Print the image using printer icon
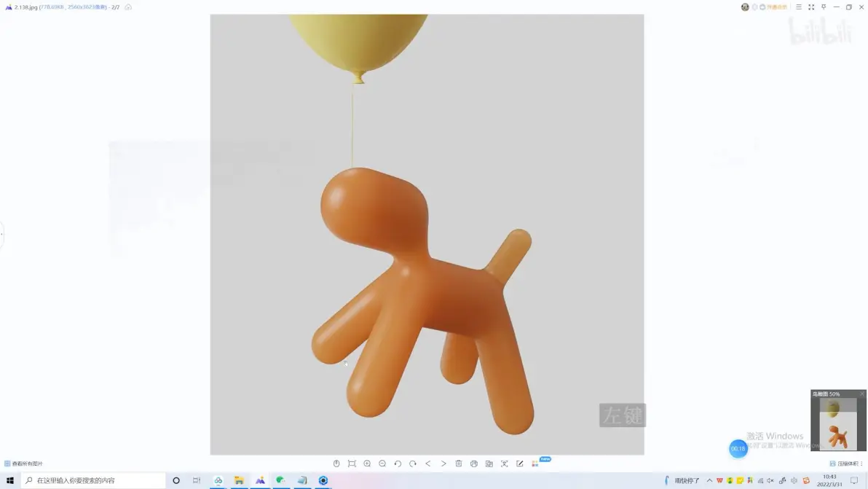 tap(474, 463)
